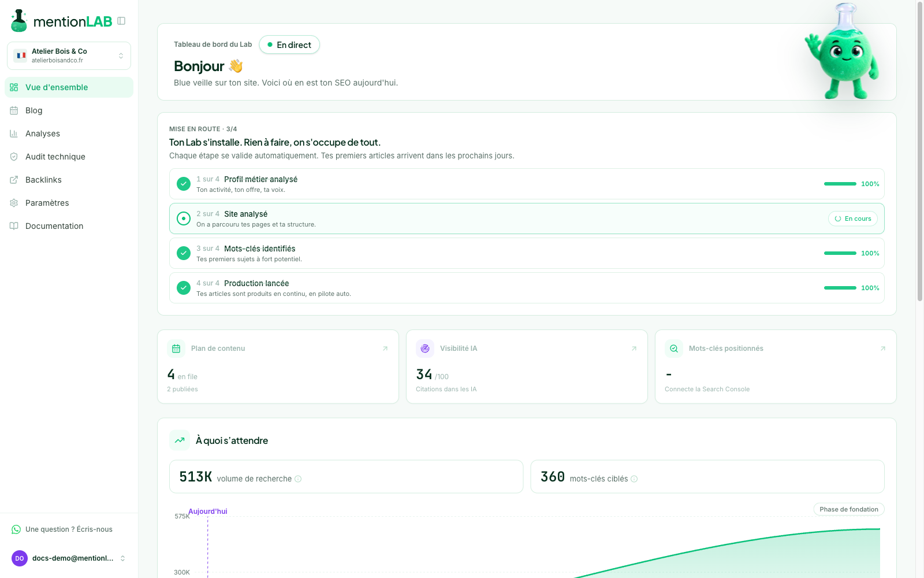924x578 pixels.
Task: Click the Backlinks external link icon
Action: (14, 180)
